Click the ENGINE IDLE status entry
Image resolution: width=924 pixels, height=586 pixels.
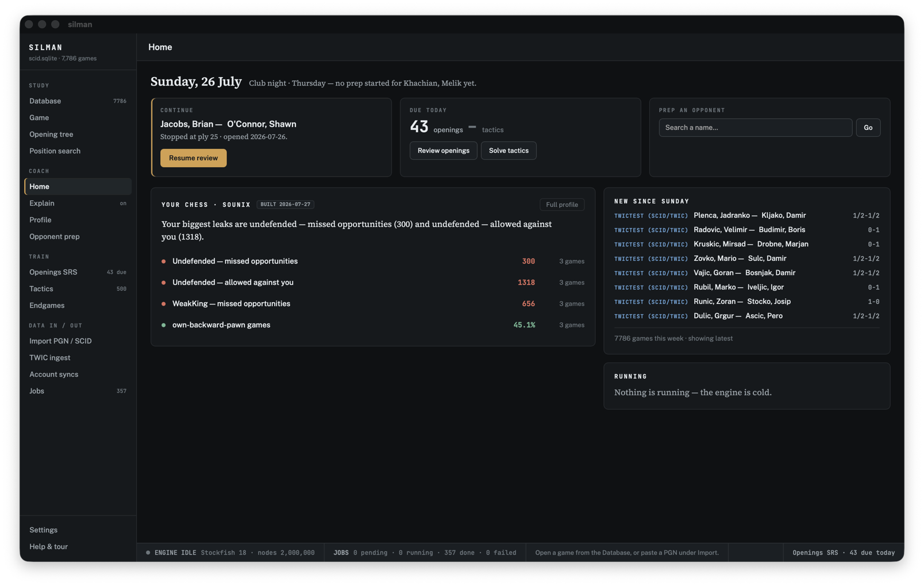[x=230, y=553]
